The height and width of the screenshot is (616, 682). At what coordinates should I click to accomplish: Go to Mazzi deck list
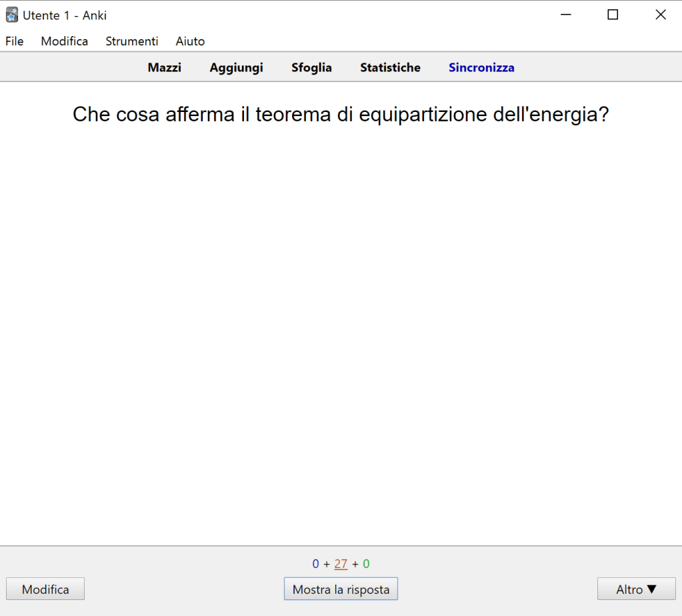tap(165, 67)
